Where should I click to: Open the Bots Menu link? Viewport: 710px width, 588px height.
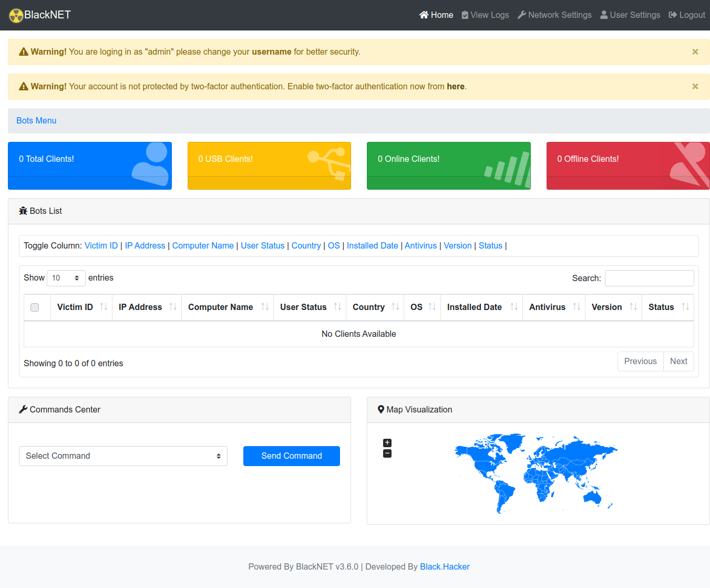pos(36,120)
